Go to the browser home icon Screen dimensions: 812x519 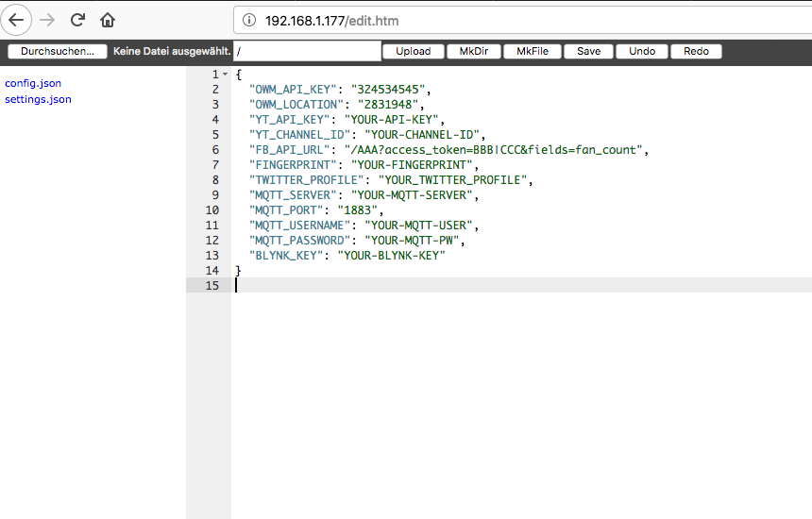pos(108,20)
